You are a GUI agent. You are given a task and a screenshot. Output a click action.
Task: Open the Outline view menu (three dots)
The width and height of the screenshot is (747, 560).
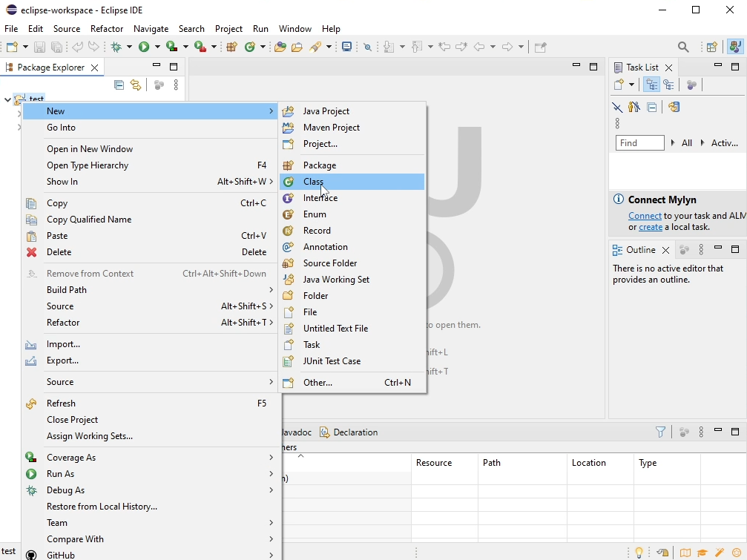pos(701,249)
